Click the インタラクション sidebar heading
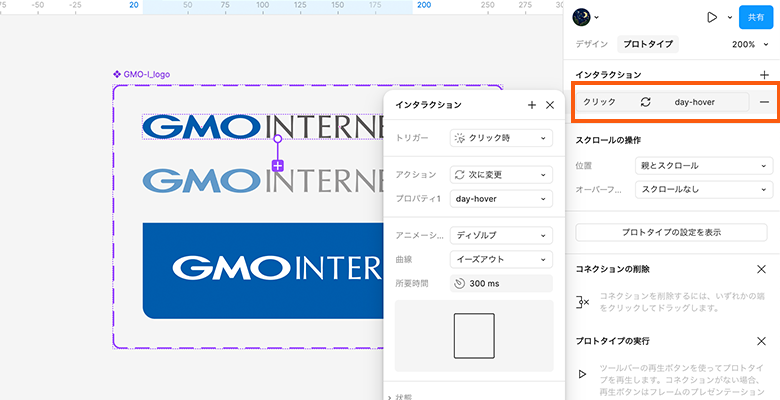The height and width of the screenshot is (400, 780). (608, 75)
